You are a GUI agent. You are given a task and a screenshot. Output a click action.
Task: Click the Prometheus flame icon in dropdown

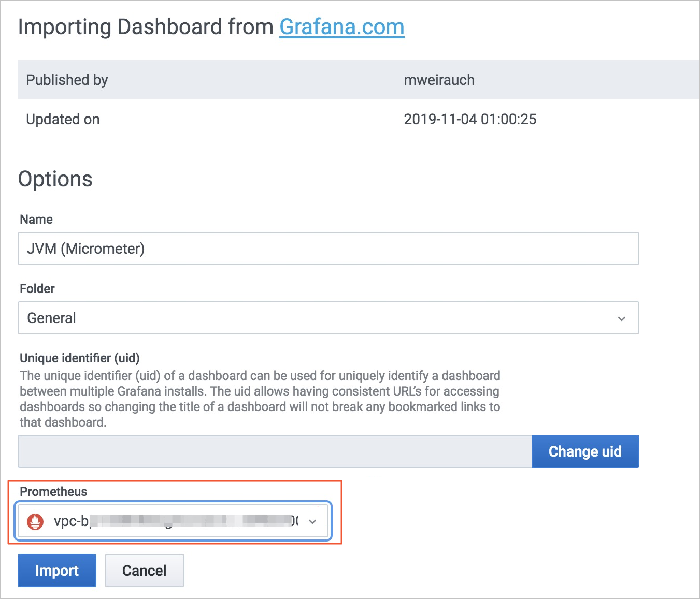point(35,521)
